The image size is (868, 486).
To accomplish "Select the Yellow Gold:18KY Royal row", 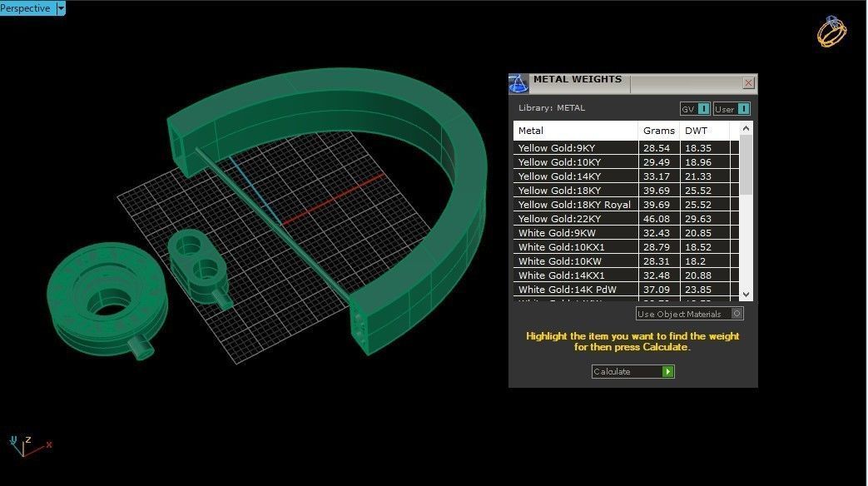I will (x=626, y=204).
